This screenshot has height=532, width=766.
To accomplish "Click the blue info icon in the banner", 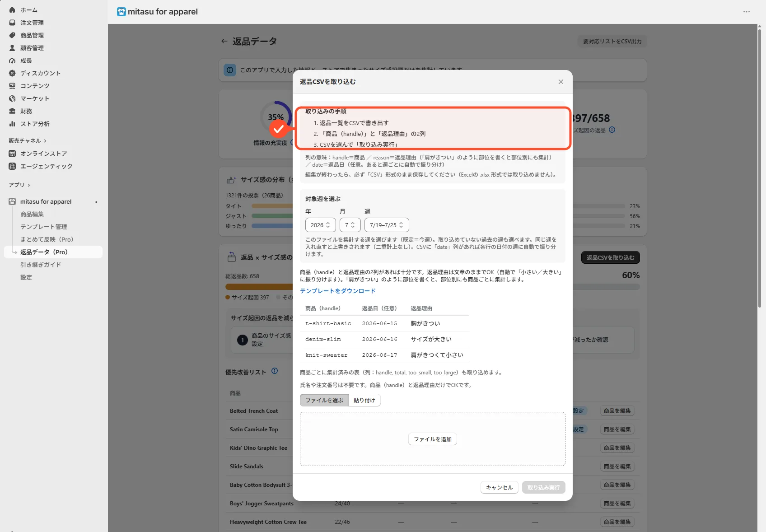I will (x=230, y=70).
